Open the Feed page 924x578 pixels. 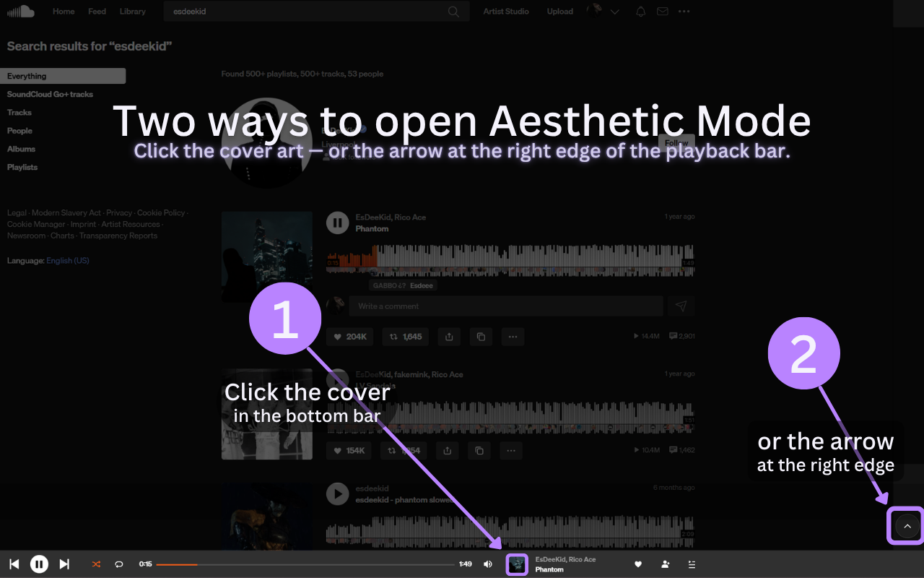[97, 12]
